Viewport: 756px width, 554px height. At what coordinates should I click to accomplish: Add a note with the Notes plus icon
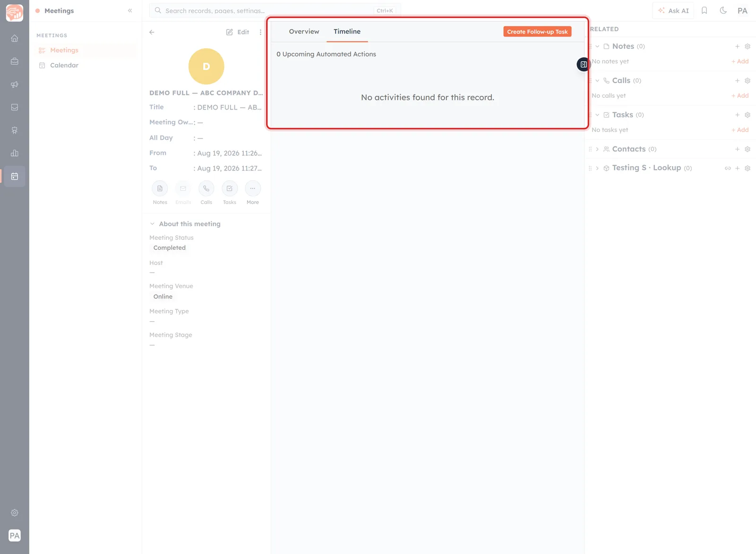pyautogui.click(x=737, y=46)
